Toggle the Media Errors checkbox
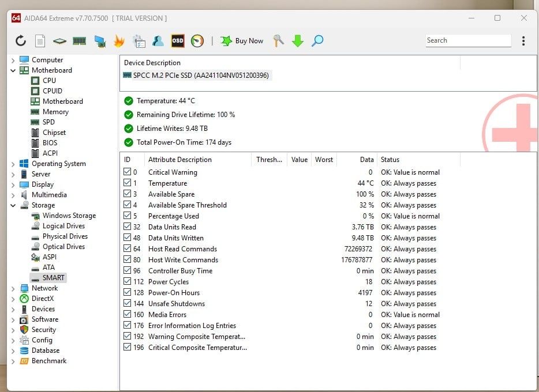The width and height of the screenshot is (539, 392). point(127,314)
